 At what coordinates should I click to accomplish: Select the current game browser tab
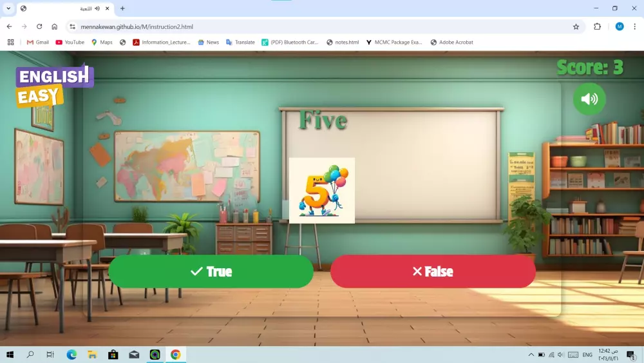coord(66,8)
